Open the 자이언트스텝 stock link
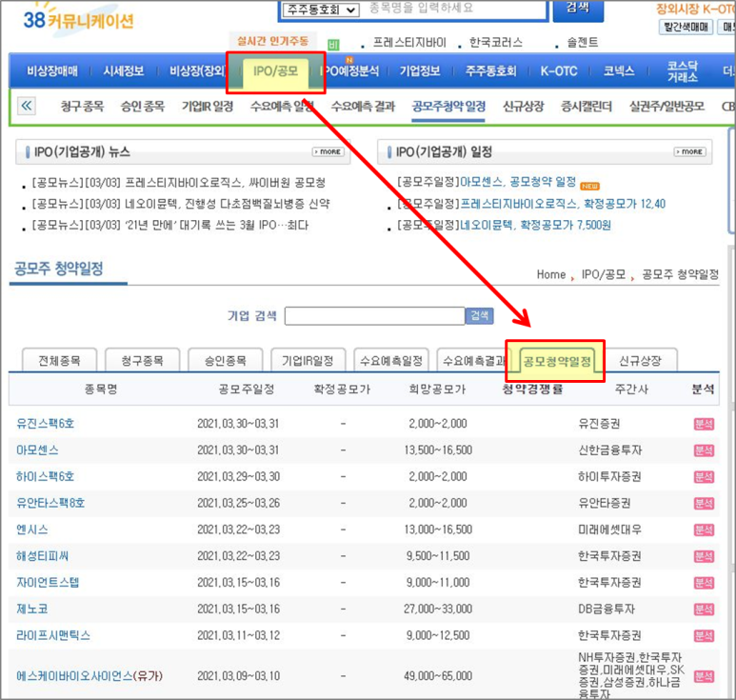Viewport: 736px width, 700px height. (x=48, y=582)
